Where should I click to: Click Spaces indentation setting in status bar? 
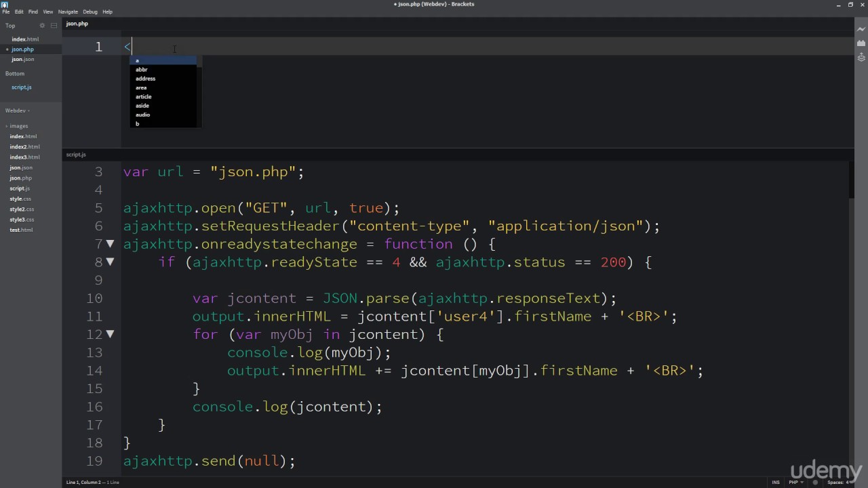coord(837,482)
